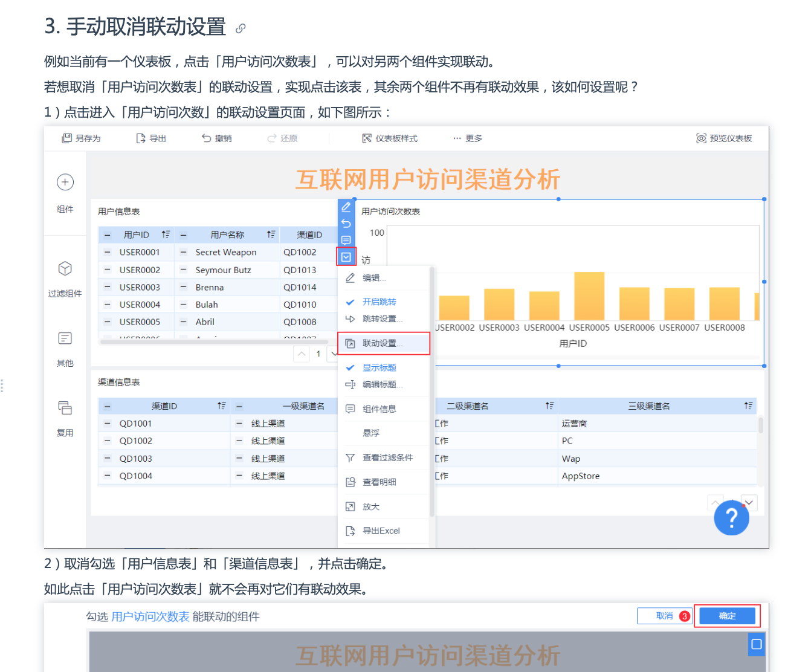Open 仪表板样式 dashboard style settings
Image resolution: width=811 pixels, height=672 pixels.
(x=390, y=138)
